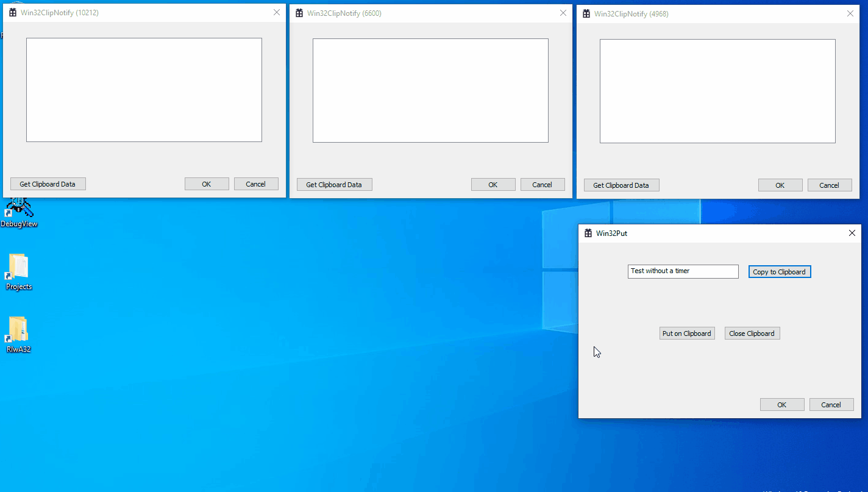
Task: Click the Win32Put window title bar icon
Action: 587,232
